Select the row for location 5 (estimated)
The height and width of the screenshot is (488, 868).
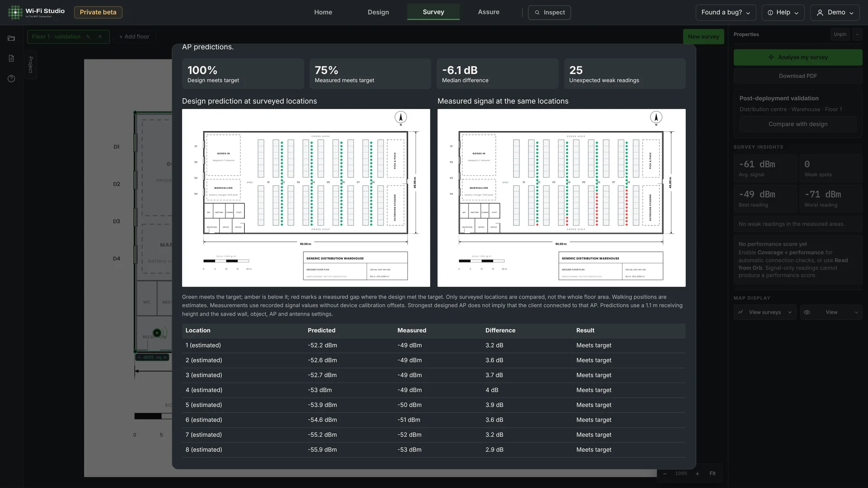434,405
